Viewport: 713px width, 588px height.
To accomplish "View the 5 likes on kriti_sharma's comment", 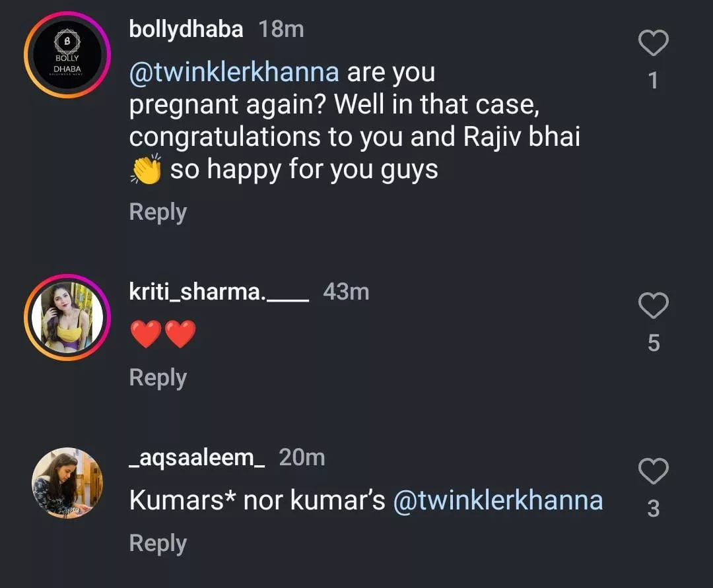I will pyautogui.click(x=654, y=343).
